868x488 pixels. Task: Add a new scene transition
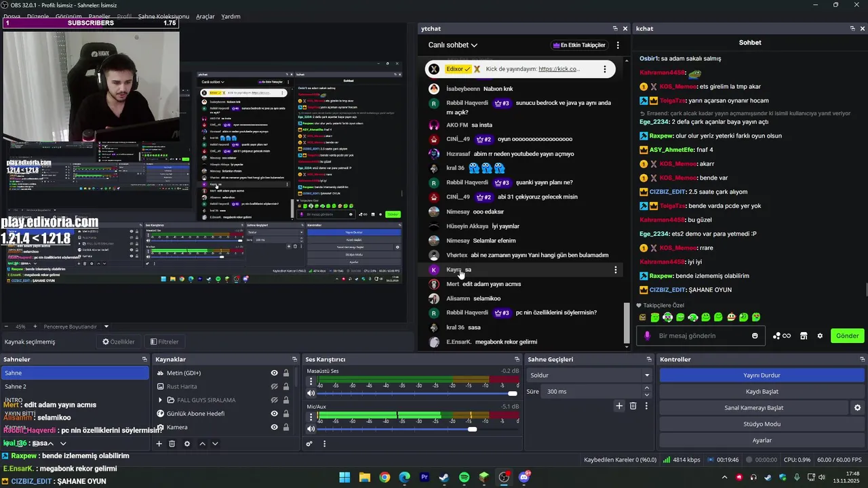(619, 406)
